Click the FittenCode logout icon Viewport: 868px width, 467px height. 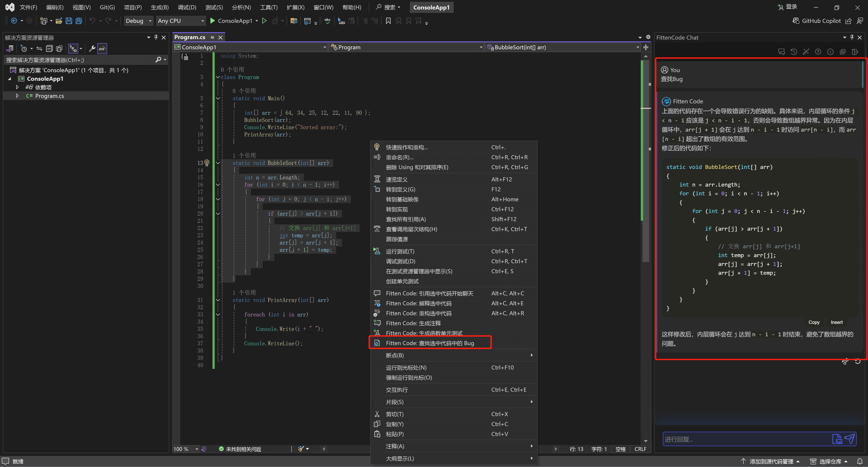(x=855, y=52)
